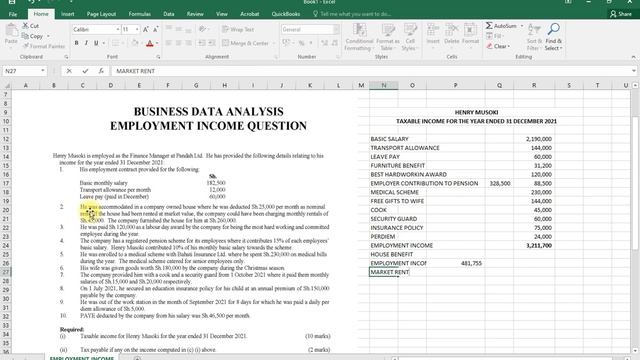Open the QuickBooks tab
The height and width of the screenshot is (360, 640).
tap(286, 14)
